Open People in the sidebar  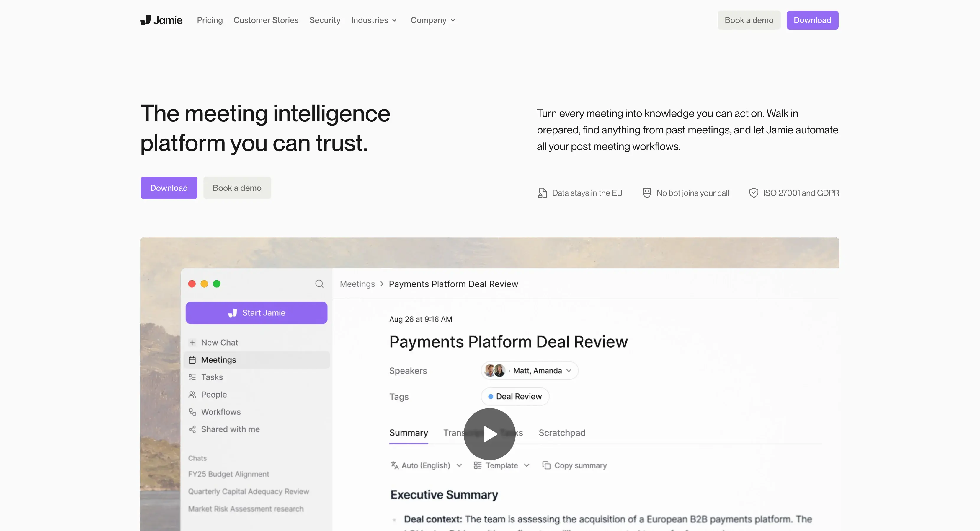(214, 395)
